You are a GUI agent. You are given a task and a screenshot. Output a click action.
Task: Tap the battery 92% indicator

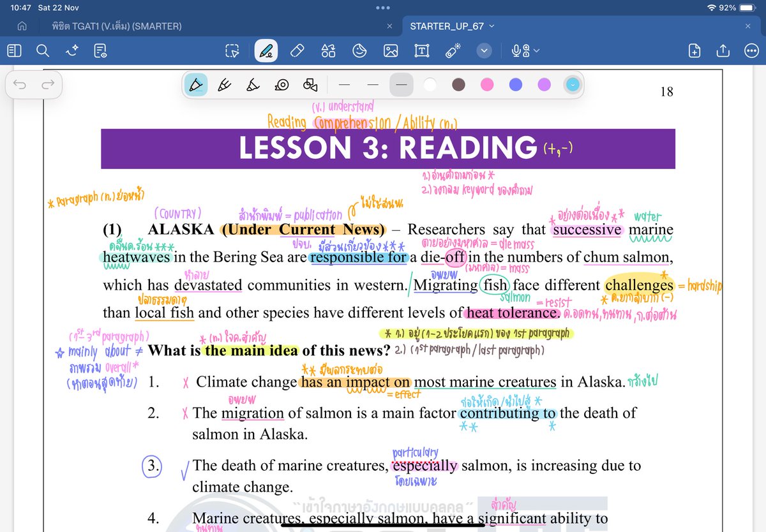coord(737,8)
